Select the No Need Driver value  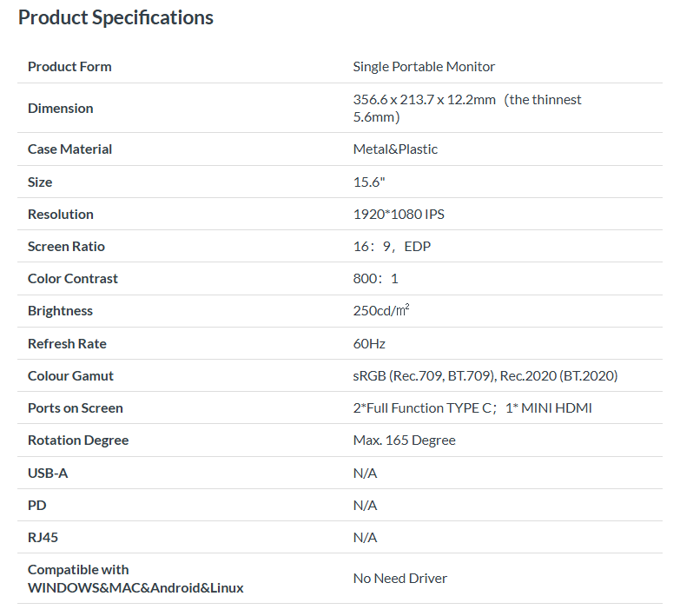pyautogui.click(x=399, y=579)
